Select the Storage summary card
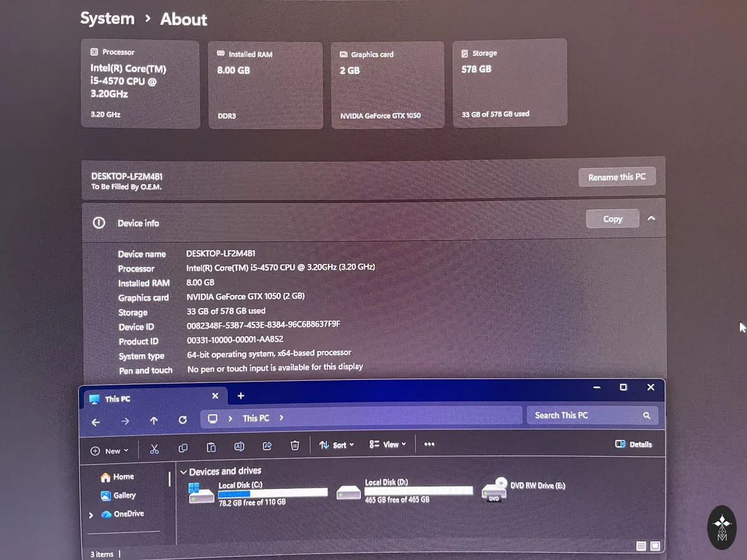747x560 pixels. pyautogui.click(x=510, y=83)
